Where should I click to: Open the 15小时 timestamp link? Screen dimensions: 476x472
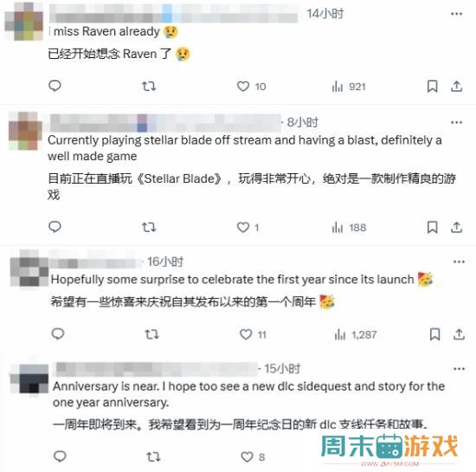[x=282, y=369]
